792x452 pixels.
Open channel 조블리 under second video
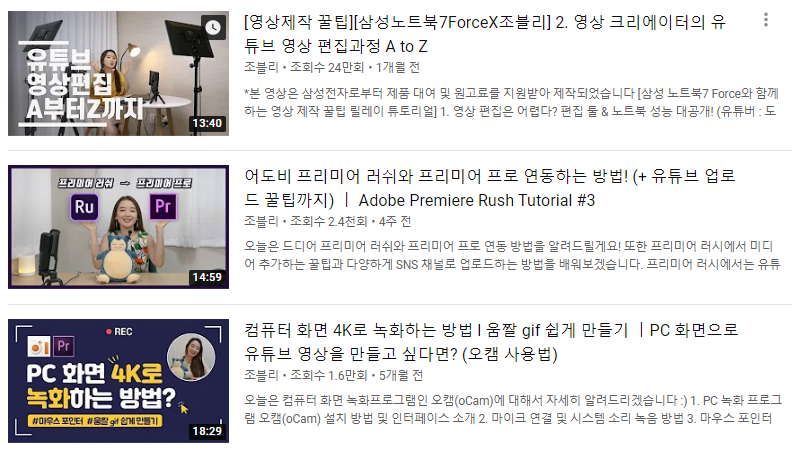(261, 221)
